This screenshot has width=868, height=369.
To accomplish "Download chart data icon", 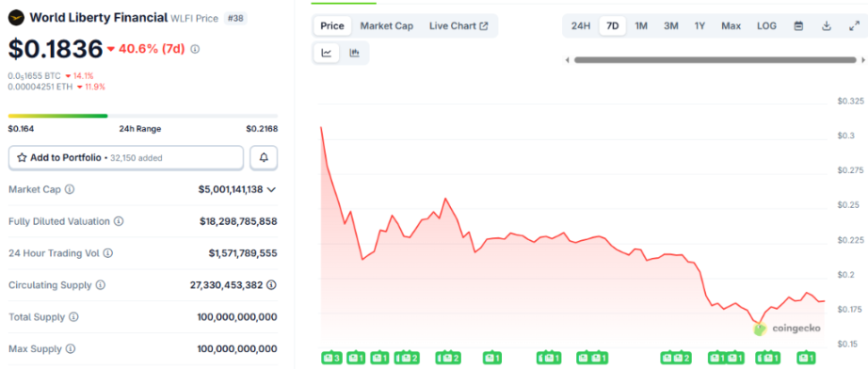I will (827, 26).
